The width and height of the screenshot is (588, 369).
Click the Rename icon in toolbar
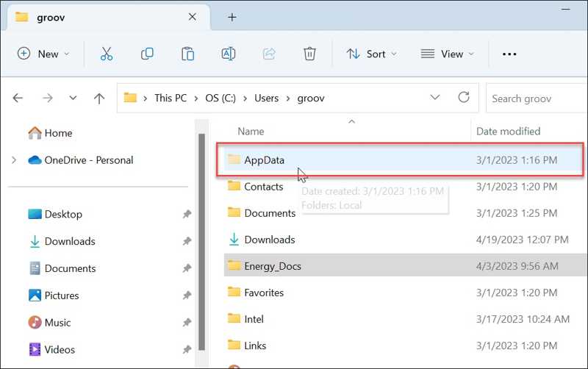pyautogui.click(x=228, y=54)
